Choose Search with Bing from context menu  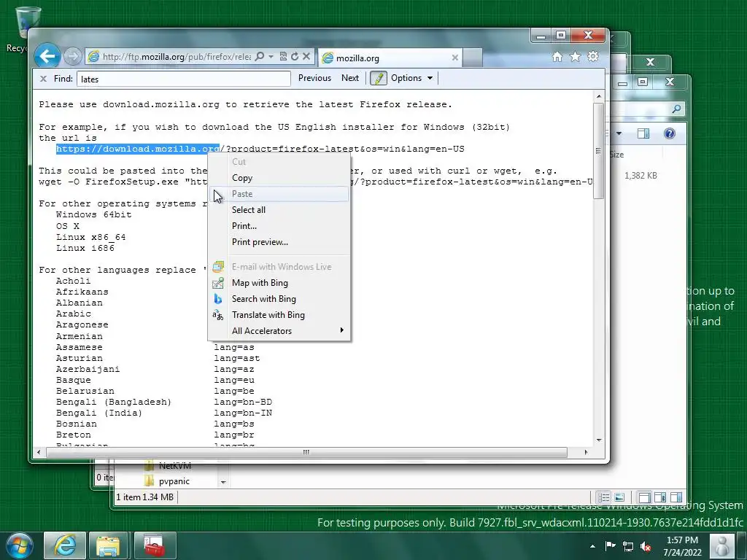pyautogui.click(x=278, y=299)
